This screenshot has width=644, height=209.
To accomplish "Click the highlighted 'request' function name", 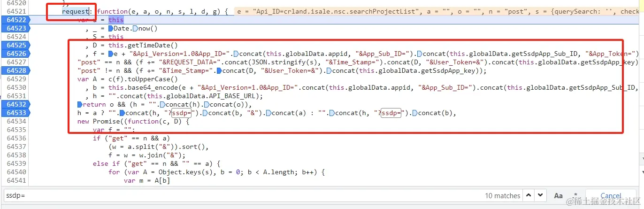I will (75, 11).
